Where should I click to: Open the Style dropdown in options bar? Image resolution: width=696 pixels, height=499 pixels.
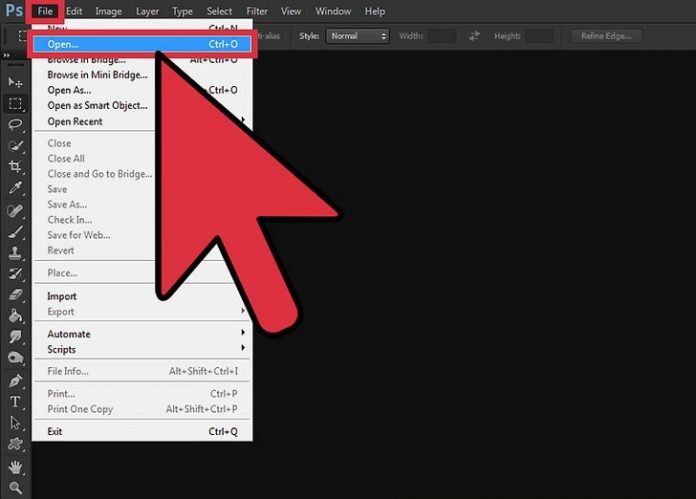click(357, 36)
